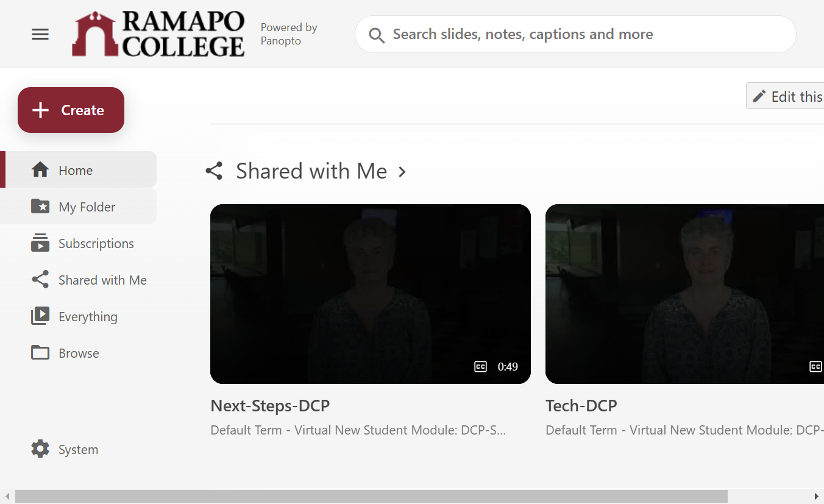Select Subscriptions in sidebar
824x504 pixels.
tap(79, 243)
